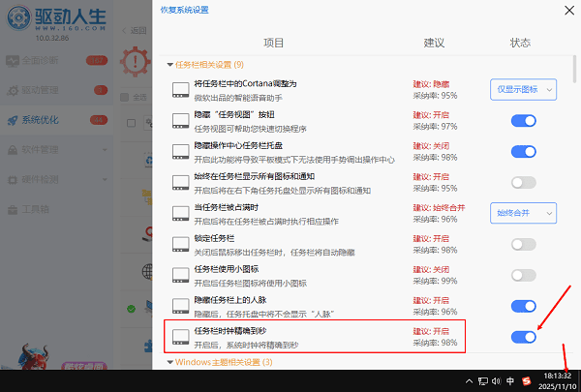Toggle hide People on taskbar switch
The width and height of the screenshot is (581, 392).
click(523, 306)
